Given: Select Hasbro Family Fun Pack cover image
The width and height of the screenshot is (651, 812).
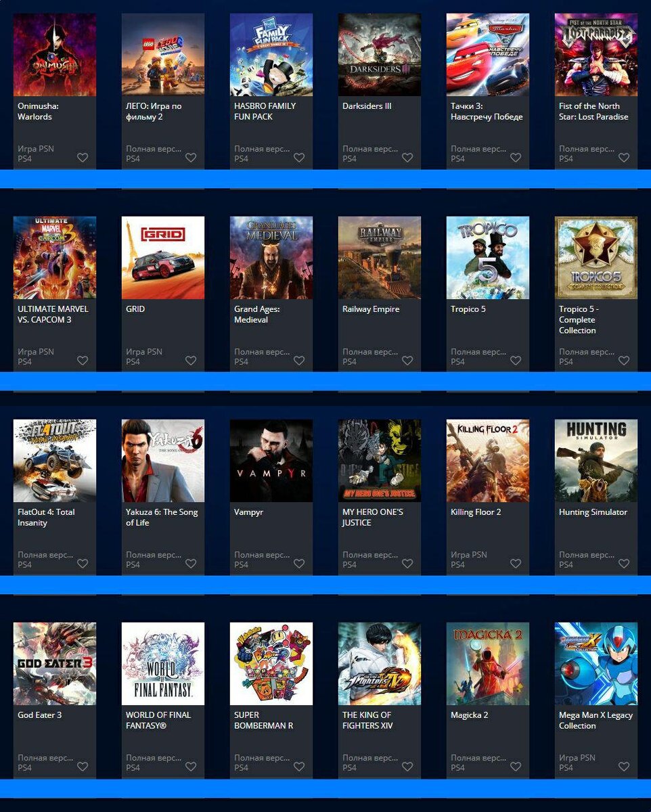Looking at the screenshot, I should 271,55.
